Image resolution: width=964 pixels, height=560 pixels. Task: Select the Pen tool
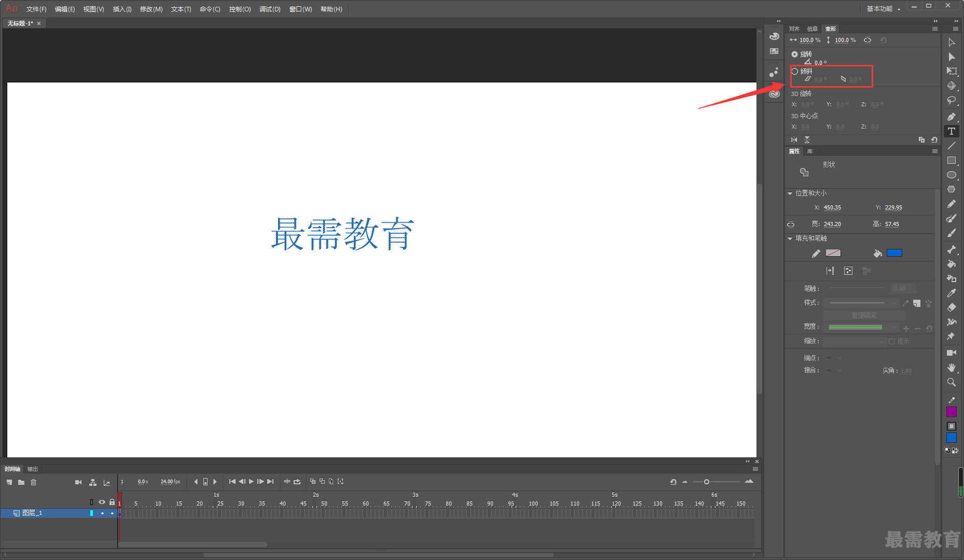(952, 117)
